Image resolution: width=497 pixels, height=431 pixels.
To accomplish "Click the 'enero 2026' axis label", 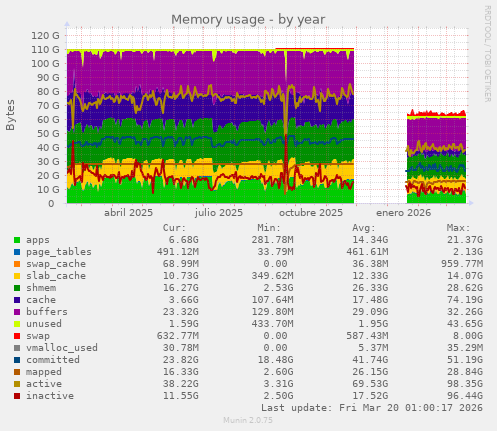I will pos(404,213).
